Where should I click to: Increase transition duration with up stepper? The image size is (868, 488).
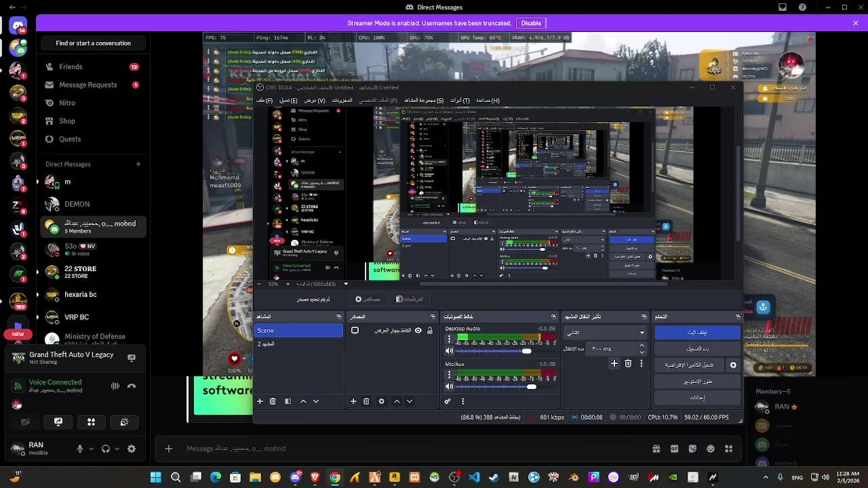click(x=642, y=346)
